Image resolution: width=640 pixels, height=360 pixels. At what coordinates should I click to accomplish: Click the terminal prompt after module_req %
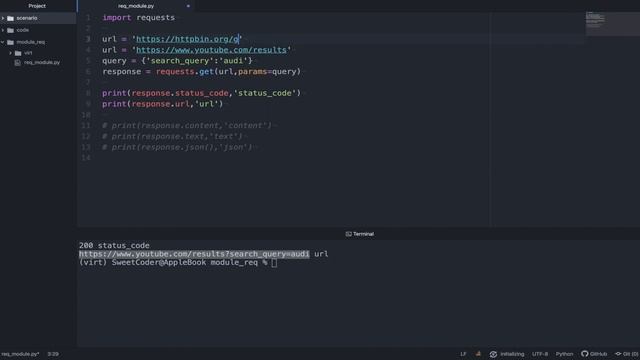(x=274, y=262)
